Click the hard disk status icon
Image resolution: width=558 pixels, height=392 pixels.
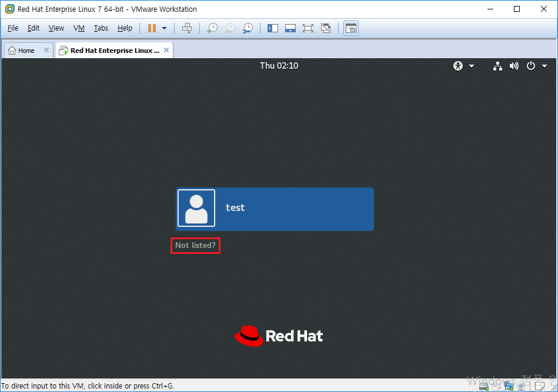[484, 386]
